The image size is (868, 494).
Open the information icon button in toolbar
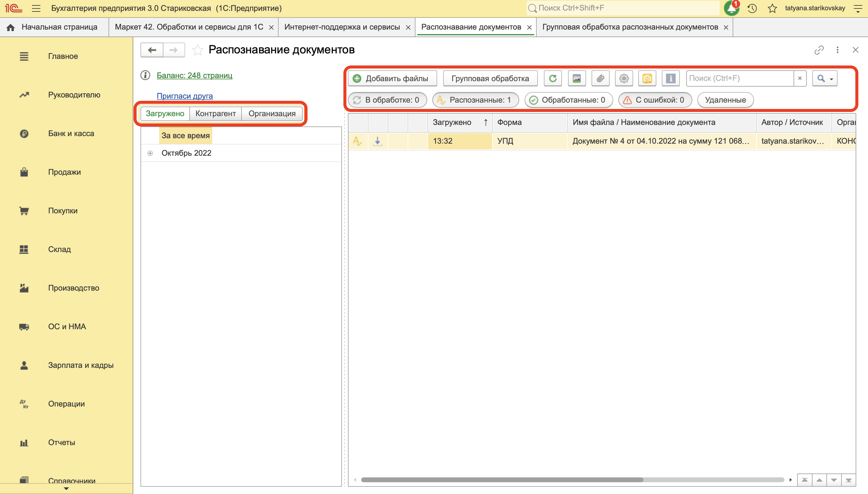point(671,78)
